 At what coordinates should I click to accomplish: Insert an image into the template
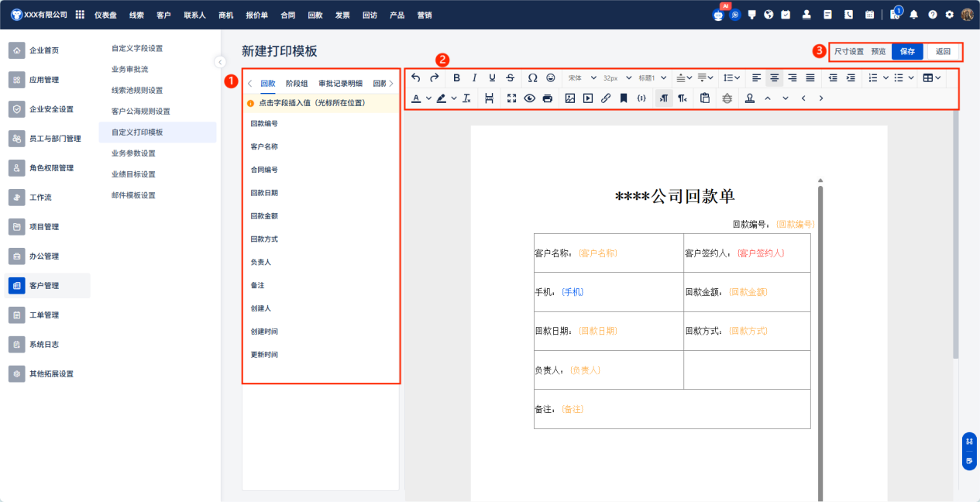pos(570,98)
